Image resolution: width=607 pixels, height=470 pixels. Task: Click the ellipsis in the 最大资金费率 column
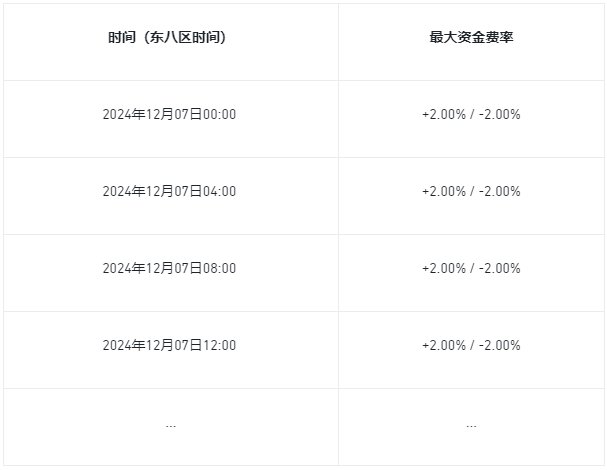pos(471,426)
